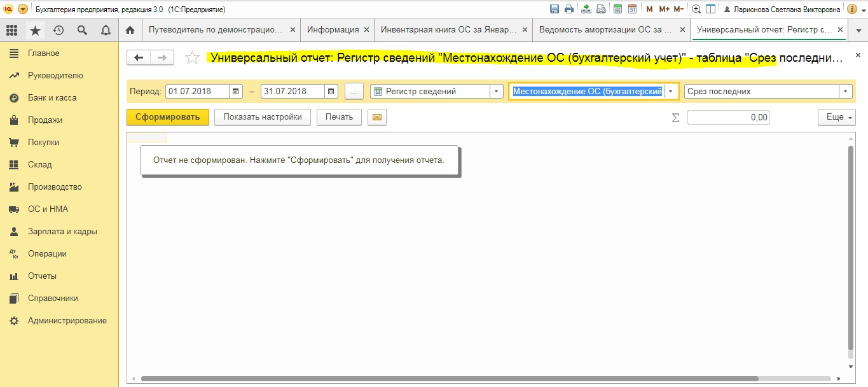This screenshot has height=387, width=868.
Task: Go forward with the right arrow button
Action: (162, 58)
